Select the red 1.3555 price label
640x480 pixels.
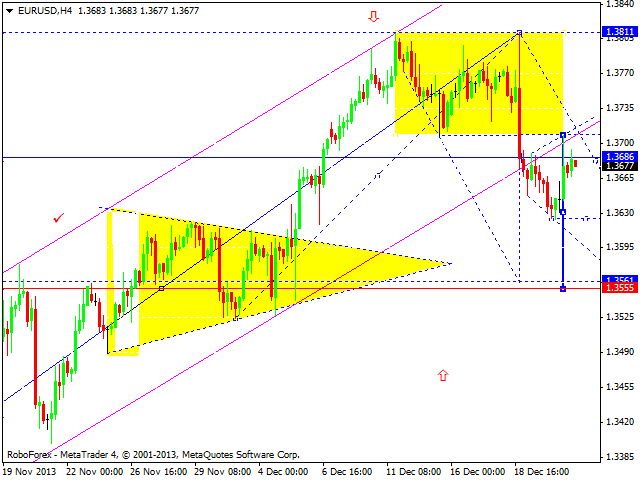pyautogui.click(x=620, y=288)
